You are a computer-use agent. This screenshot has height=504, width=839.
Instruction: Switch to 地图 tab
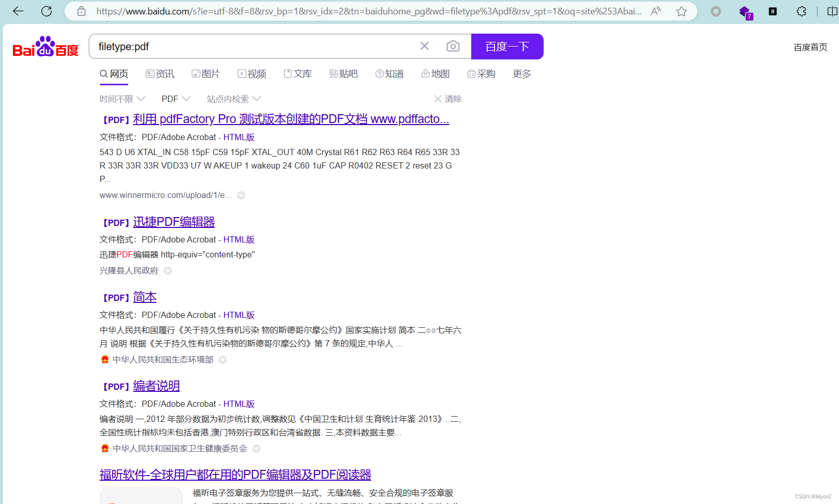[435, 74]
